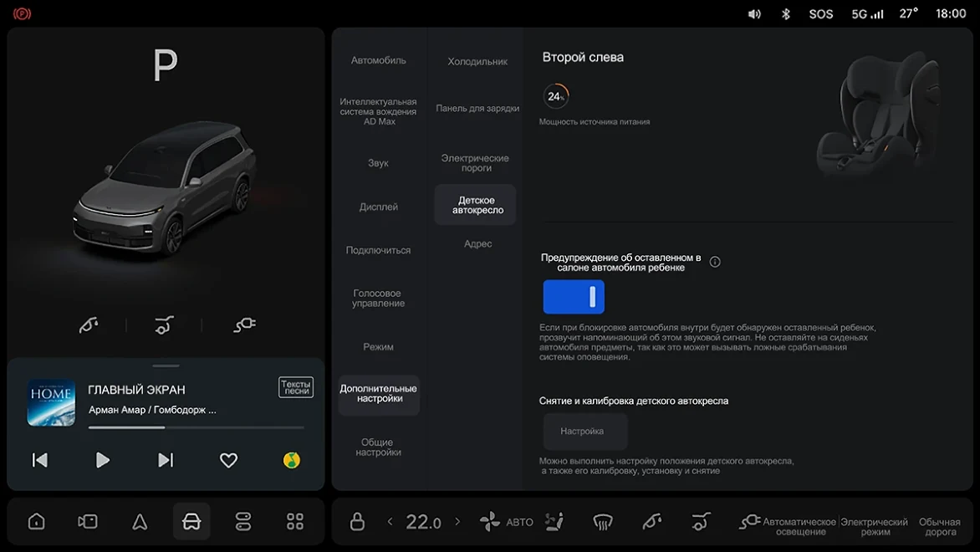Open the Автомобиль settings section

point(378,61)
